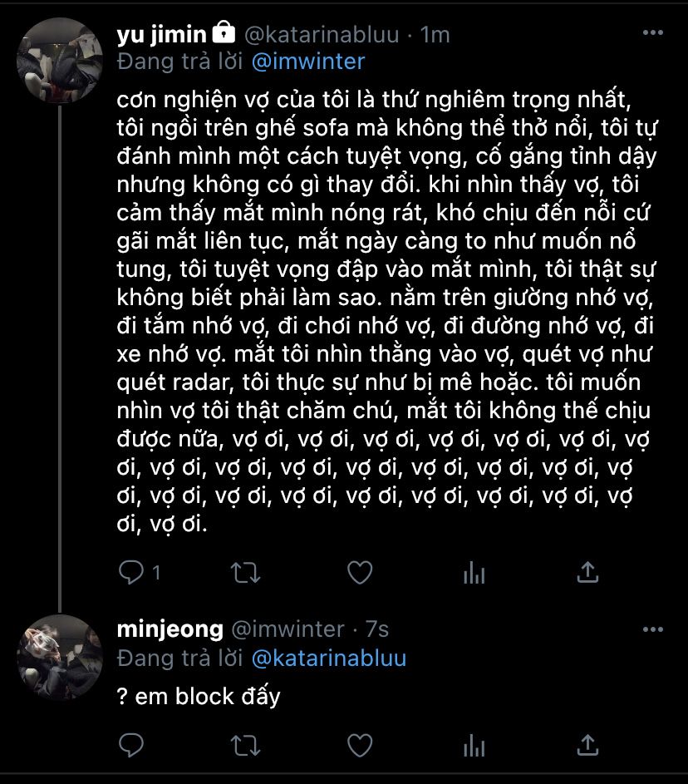Like yu jimin's tweet

(x=359, y=572)
